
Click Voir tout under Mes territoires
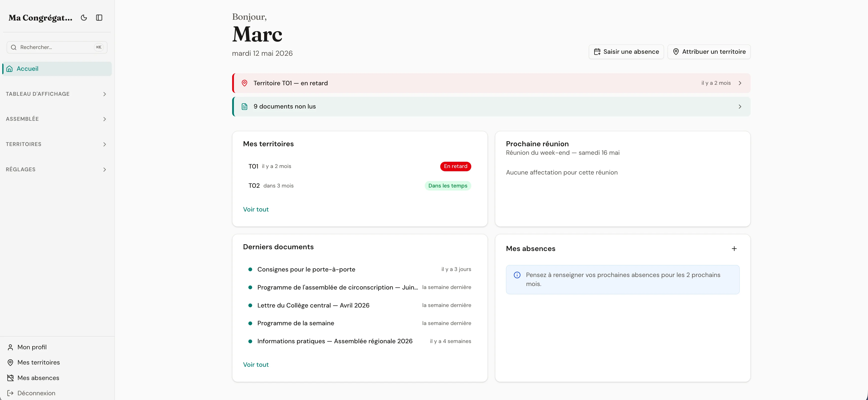tap(256, 209)
